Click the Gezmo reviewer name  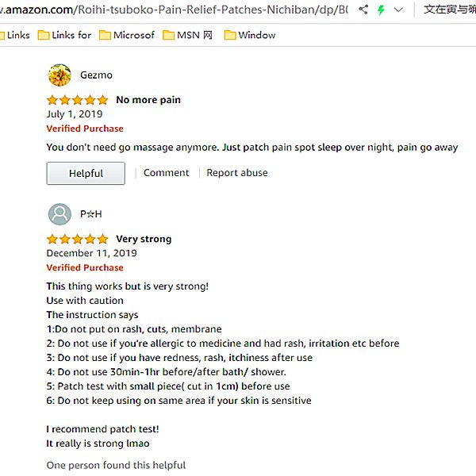96,75
